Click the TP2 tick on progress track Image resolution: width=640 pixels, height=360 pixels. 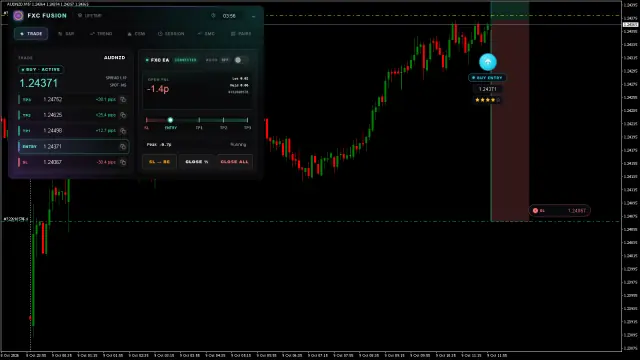(x=223, y=120)
